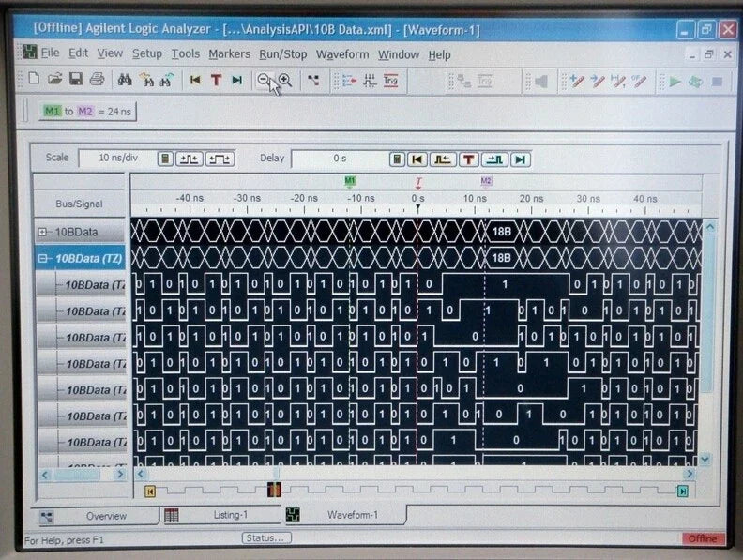Click the calculator button next to Scale
Viewport: 743px width, 560px height.
[x=165, y=159]
